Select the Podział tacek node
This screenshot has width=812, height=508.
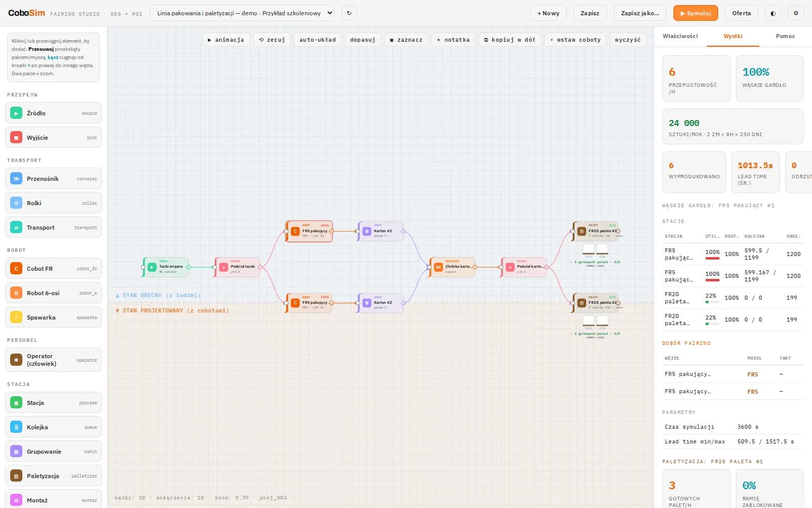click(238, 267)
